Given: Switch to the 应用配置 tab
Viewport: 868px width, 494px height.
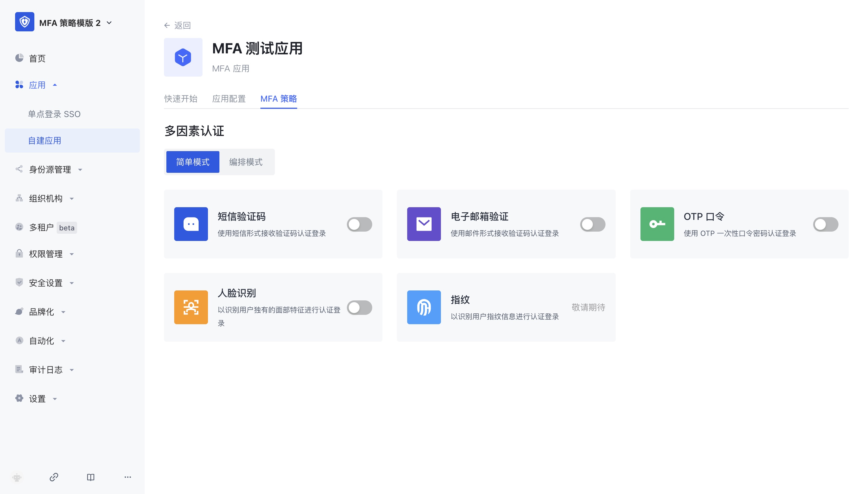Looking at the screenshot, I should (x=229, y=99).
